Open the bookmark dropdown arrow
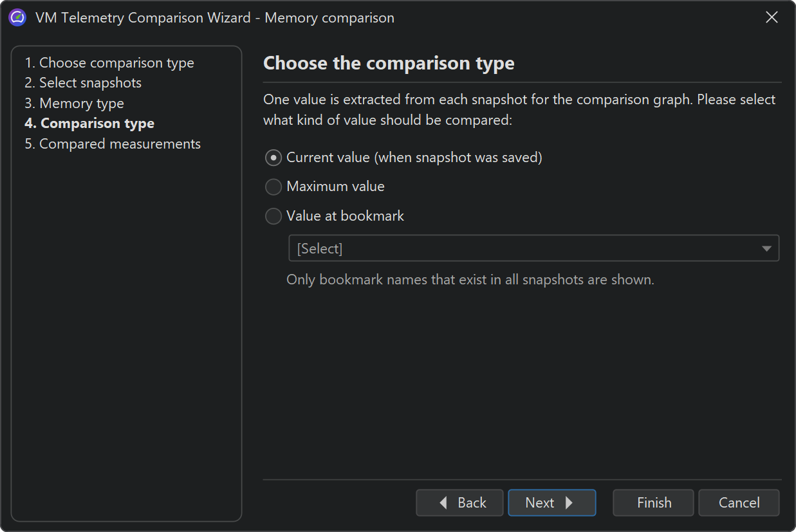Screen dimensions: 796x532 (x=766, y=249)
